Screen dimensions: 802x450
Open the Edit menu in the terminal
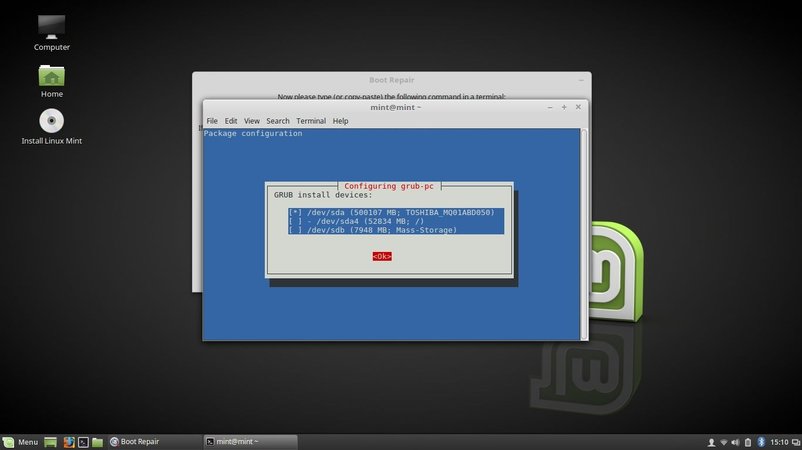pyautogui.click(x=231, y=121)
